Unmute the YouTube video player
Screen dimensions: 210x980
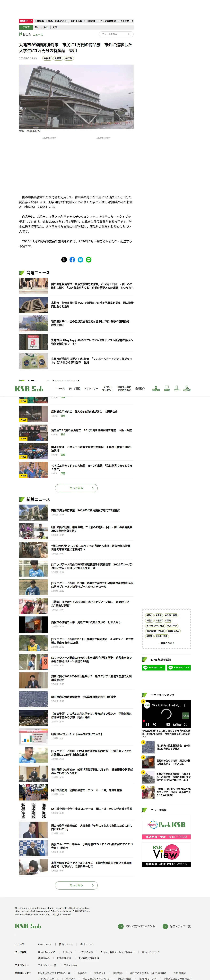(x=154, y=725)
